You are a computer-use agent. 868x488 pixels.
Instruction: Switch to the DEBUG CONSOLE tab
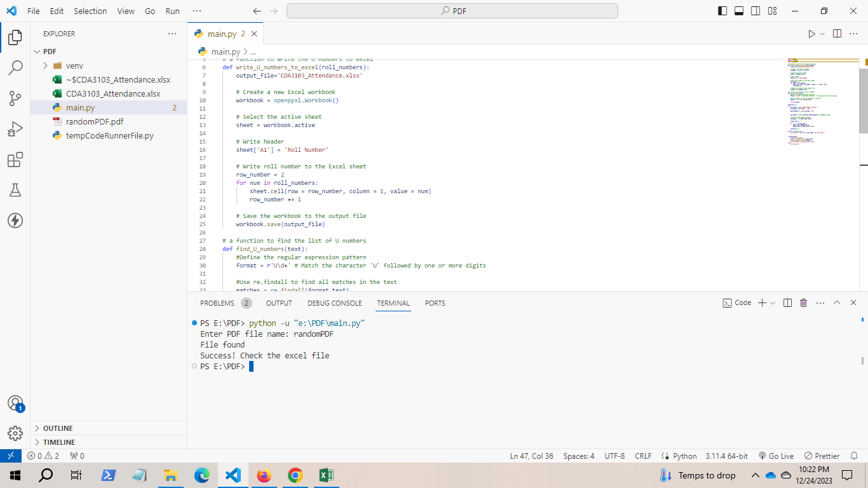(x=334, y=303)
